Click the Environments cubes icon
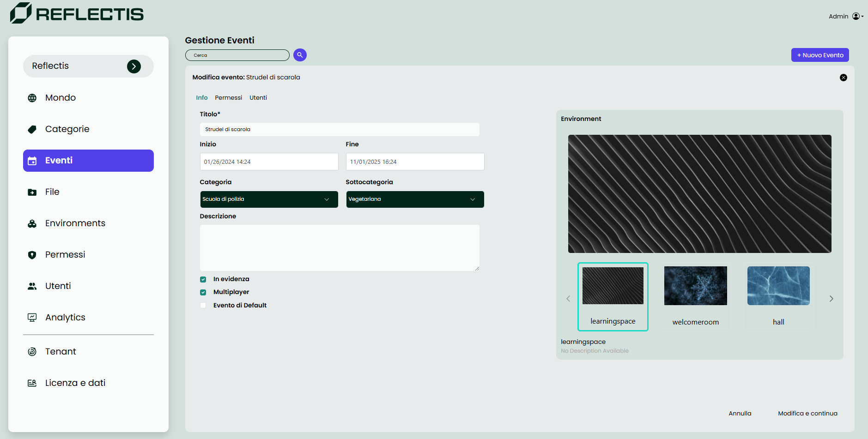Screen dimensions: 868x439 [x=32, y=223]
